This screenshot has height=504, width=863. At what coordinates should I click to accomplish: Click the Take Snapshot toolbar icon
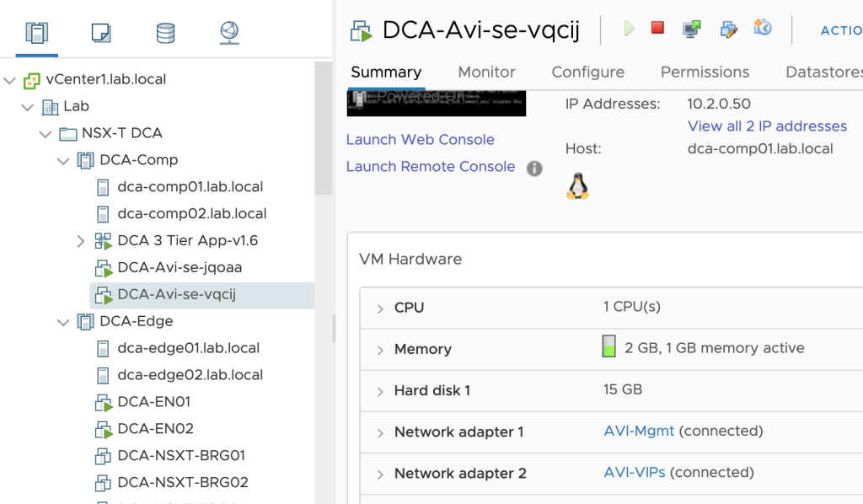(x=763, y=28)
